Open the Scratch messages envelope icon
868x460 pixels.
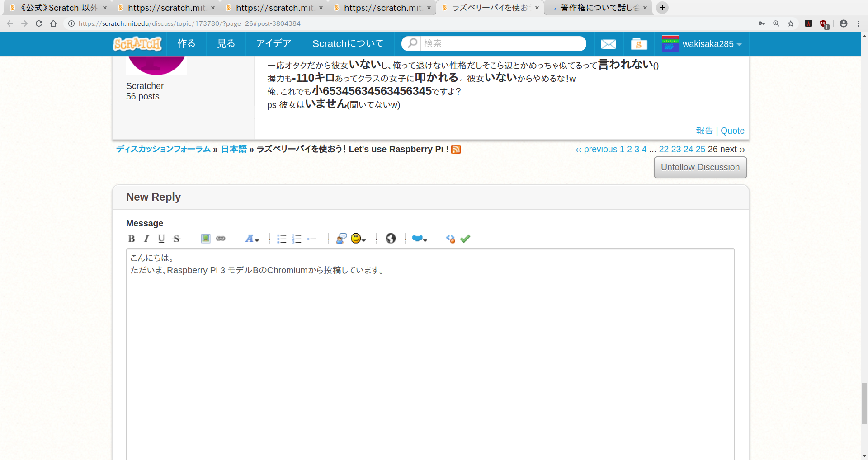click(x=608, y=44)
